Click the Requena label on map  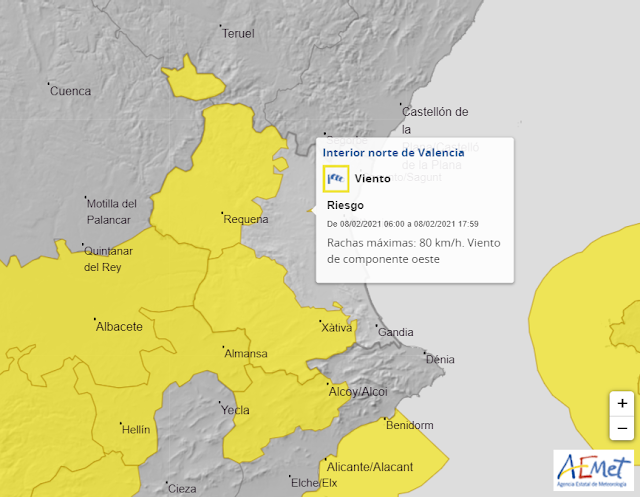click(x=246, y=219)
